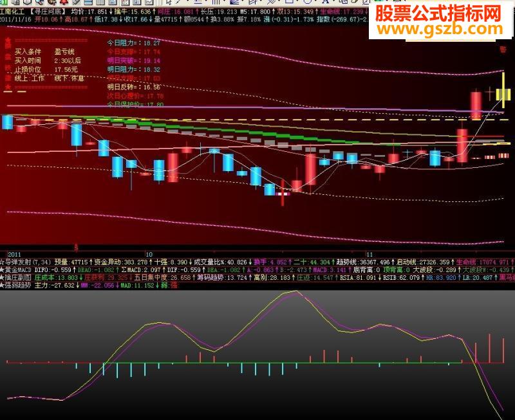Select the 强弱趋势 panel label
Image resolution: width=515 pixels, height=420 pixels.
point(17,285)
